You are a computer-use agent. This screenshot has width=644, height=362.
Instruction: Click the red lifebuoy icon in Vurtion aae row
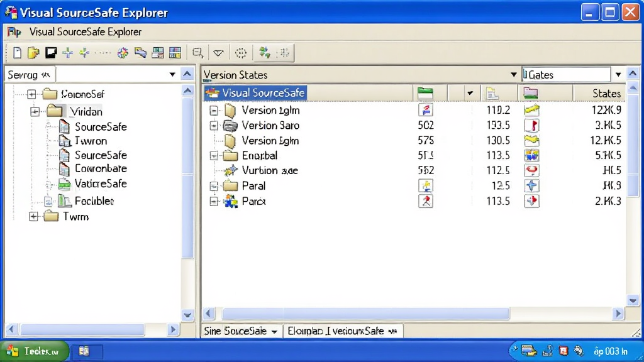pyautogui.click(x=532, y=170)
